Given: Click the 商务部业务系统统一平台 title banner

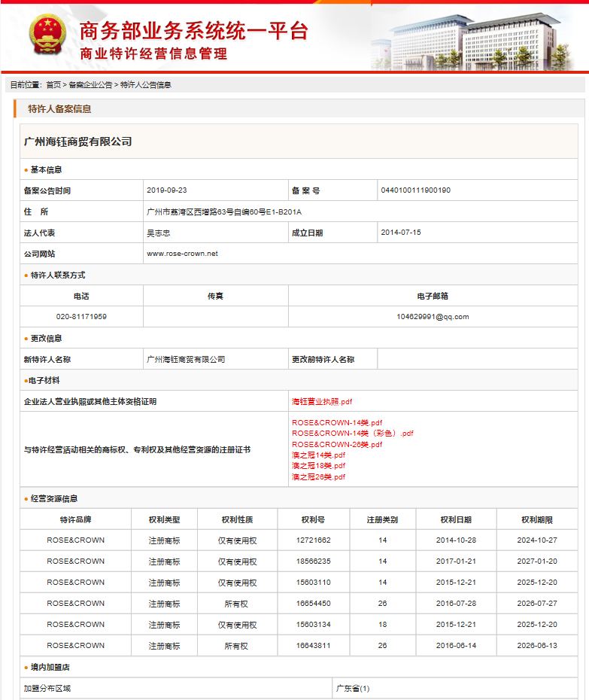Looking at the screenshot, I should pyautogui.click(x=193, y=31).
